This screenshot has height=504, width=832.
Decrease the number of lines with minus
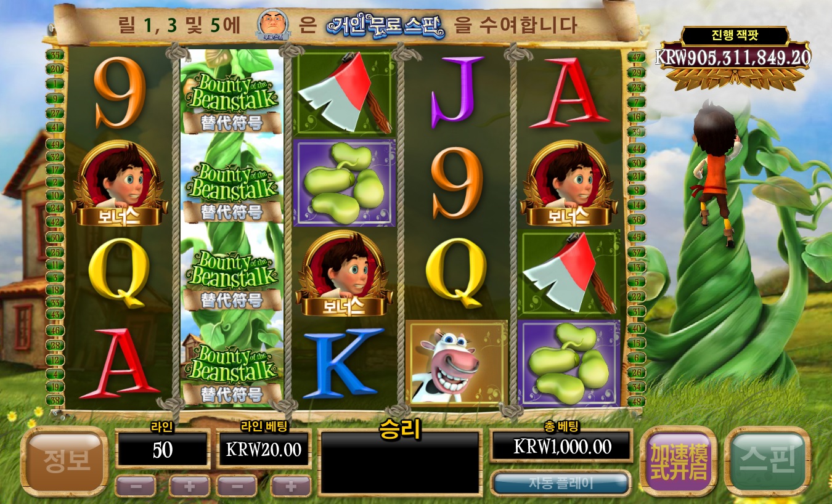(135, 486)
